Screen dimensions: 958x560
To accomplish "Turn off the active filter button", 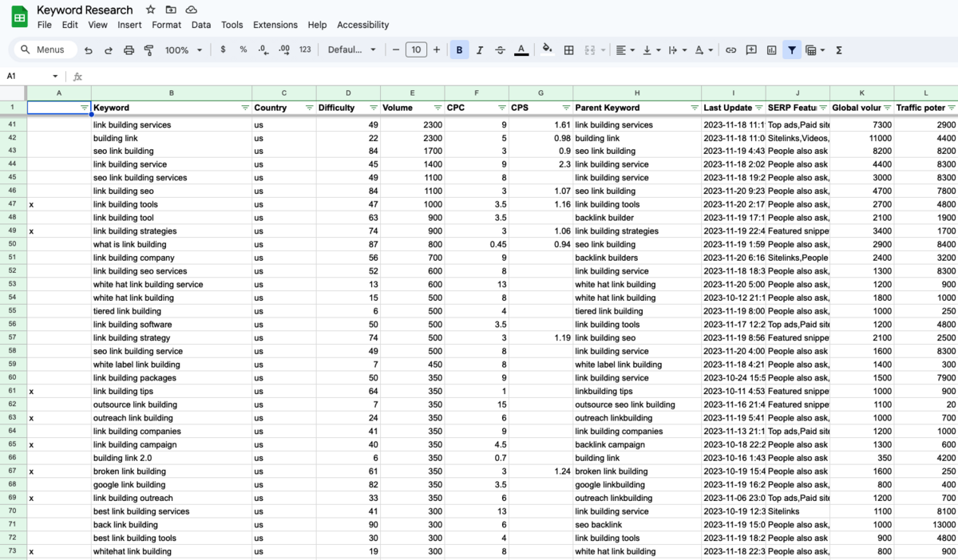I will (791, 50).
